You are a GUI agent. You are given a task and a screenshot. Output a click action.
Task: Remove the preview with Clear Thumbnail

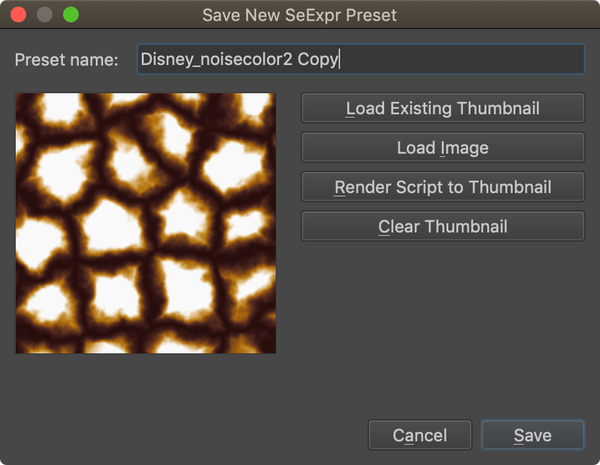click(442, 226)
